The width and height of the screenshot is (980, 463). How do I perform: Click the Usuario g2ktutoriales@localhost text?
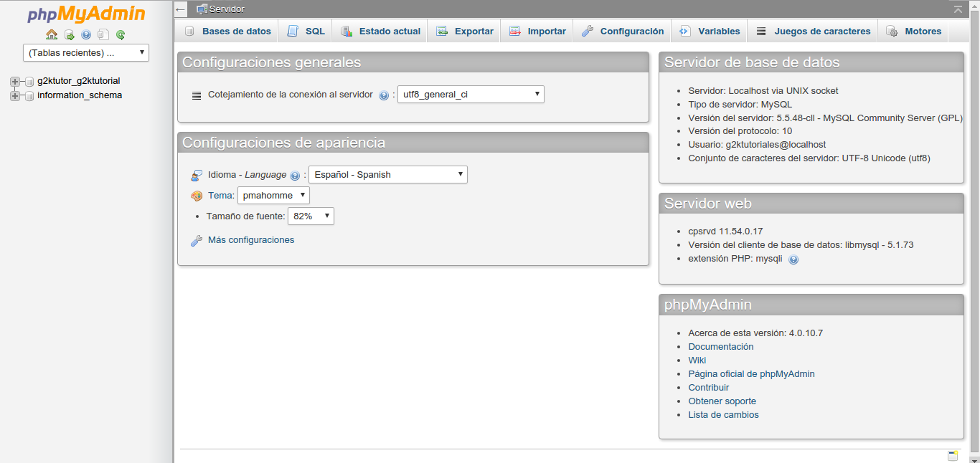pos(757,145)
